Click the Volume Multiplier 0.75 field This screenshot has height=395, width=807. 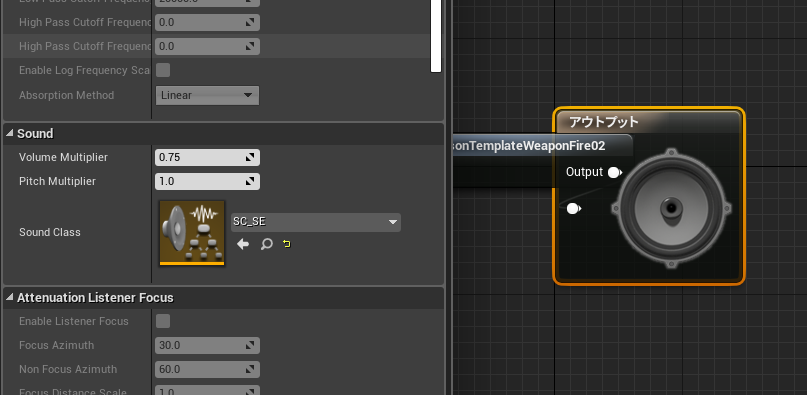tap(207, 158)
